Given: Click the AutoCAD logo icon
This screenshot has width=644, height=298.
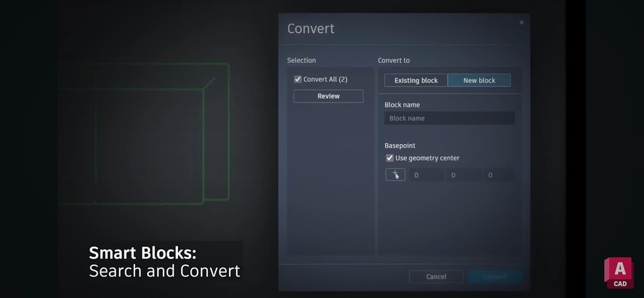Looking at the screenshot, I should tap(619, 273).
